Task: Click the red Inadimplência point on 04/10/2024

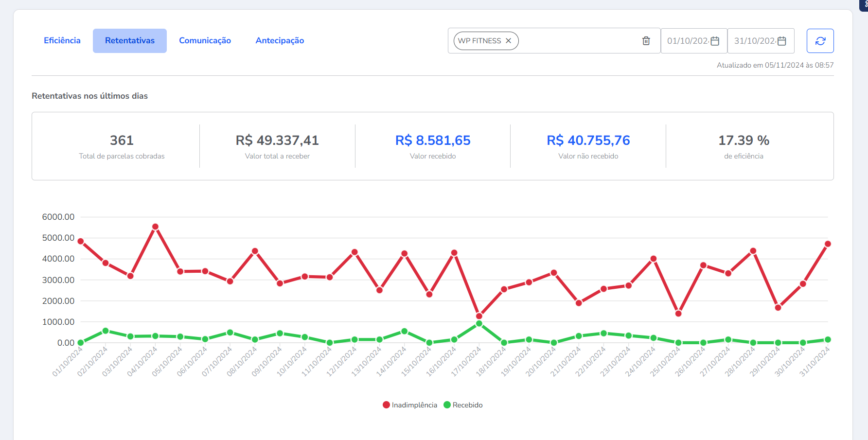Action: [x=156, y=227]
